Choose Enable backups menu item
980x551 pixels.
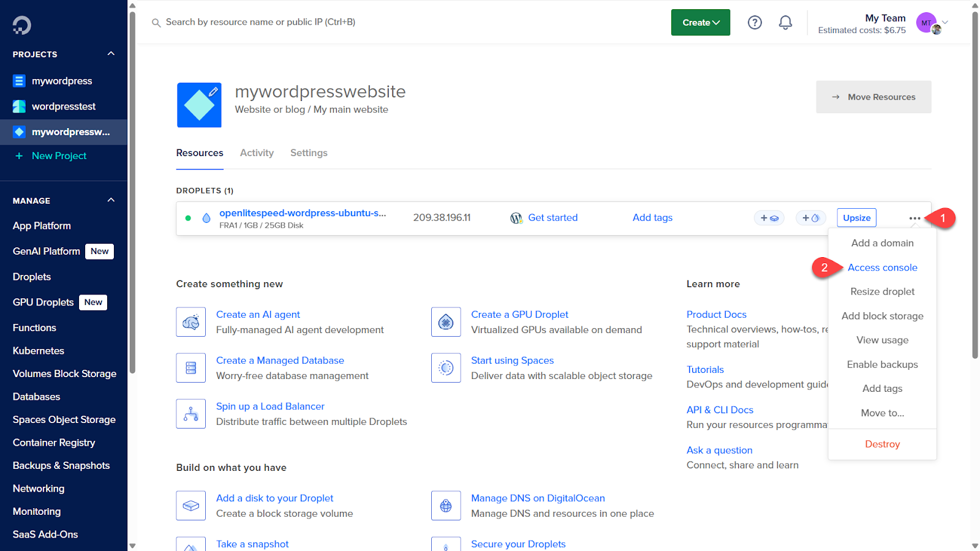[x=883, y=364]
